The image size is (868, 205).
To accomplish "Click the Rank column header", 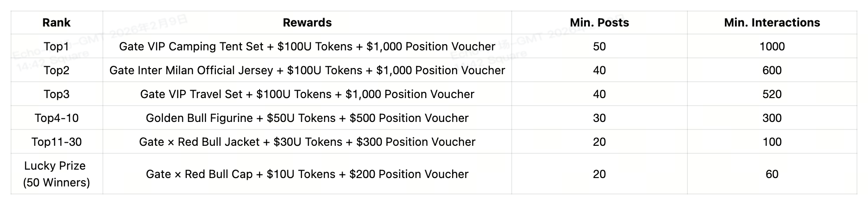I will (57, 23).
